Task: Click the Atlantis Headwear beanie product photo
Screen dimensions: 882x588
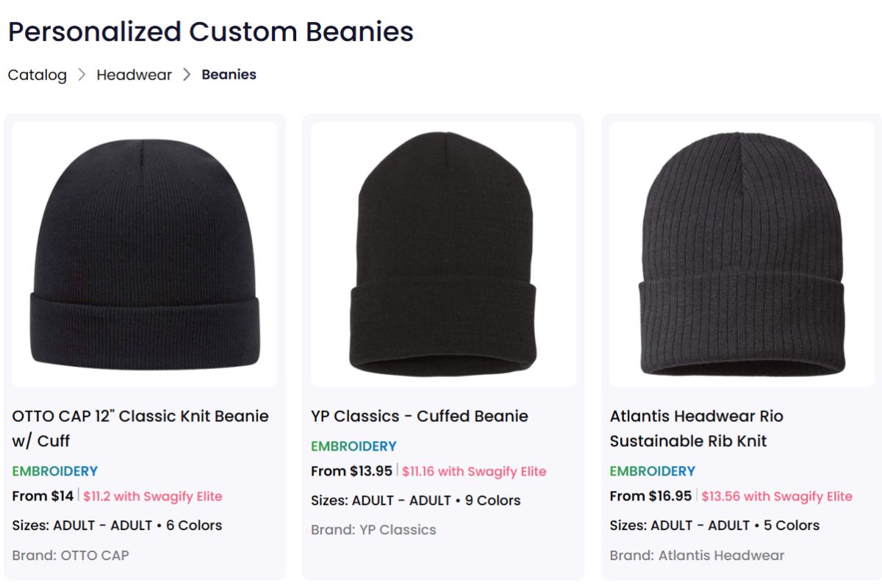Action: point(741,254)
